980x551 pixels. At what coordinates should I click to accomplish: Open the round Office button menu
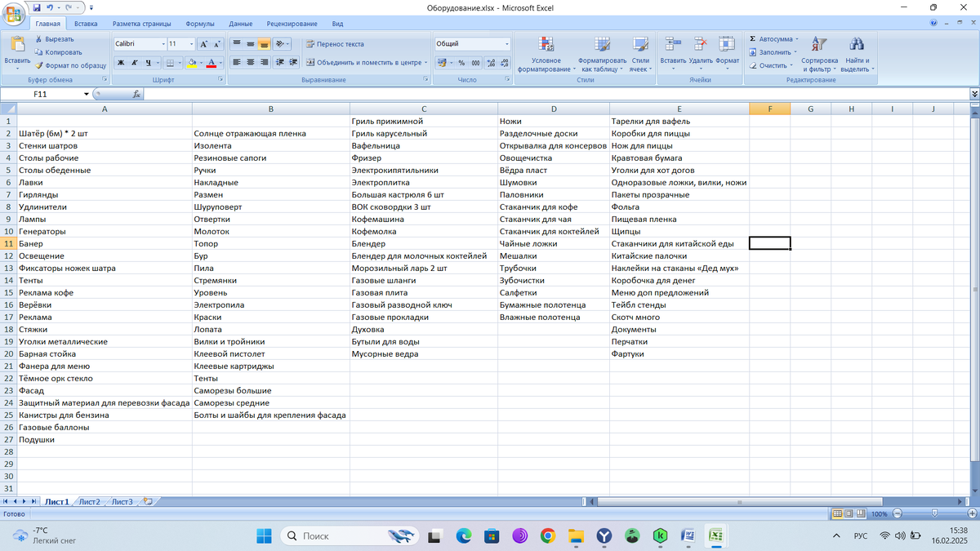click(15, 14)
